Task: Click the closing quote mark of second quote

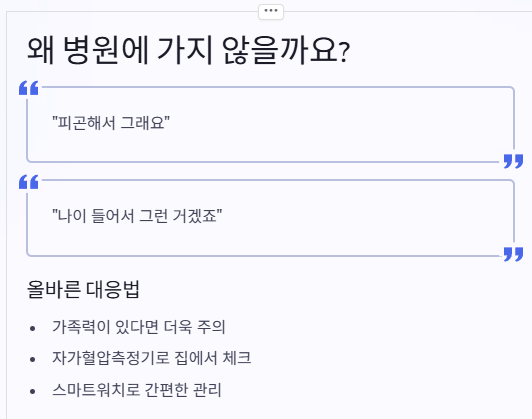Action: pyautogui.click(x=513, y=254)
